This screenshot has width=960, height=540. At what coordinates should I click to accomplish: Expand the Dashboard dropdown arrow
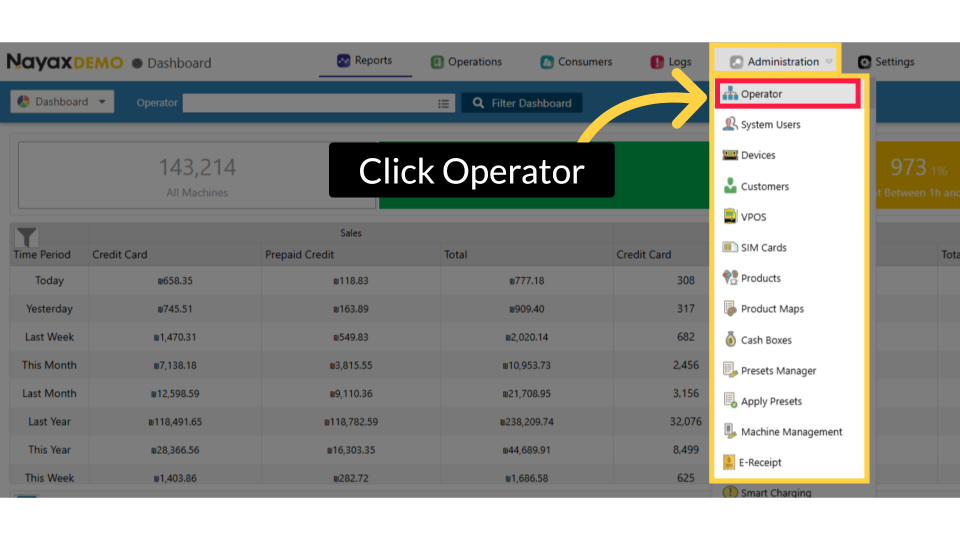102,102
